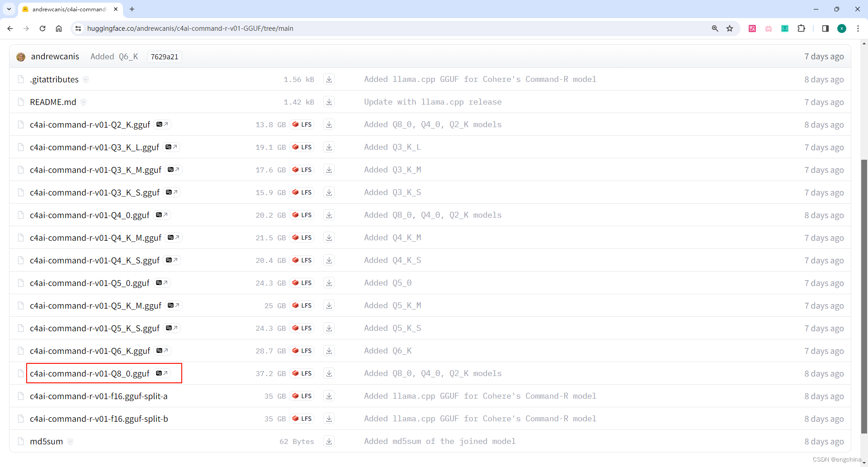868x467 pixels.
Task: Open c4ai-command-r-v01-Q5_0.gguf file
Action: click(90, 283)
